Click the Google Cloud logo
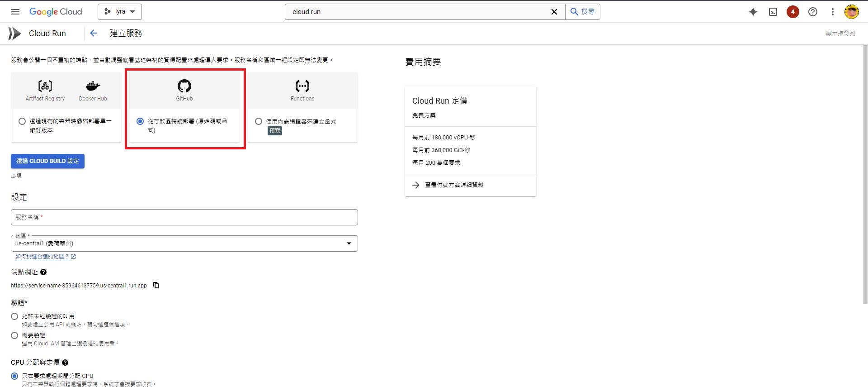The width and height of the screenshot is (868, 387). click(56, 12)
